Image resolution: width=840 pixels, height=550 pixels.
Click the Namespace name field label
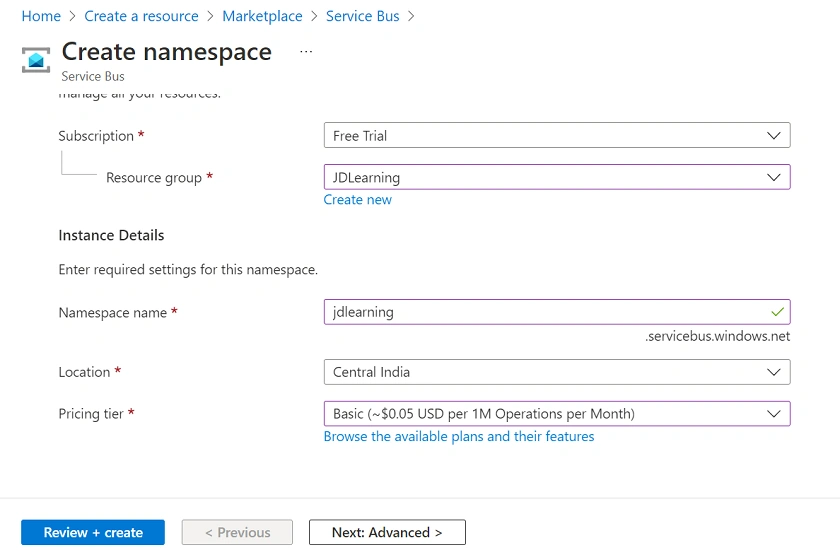click(112, 313)
